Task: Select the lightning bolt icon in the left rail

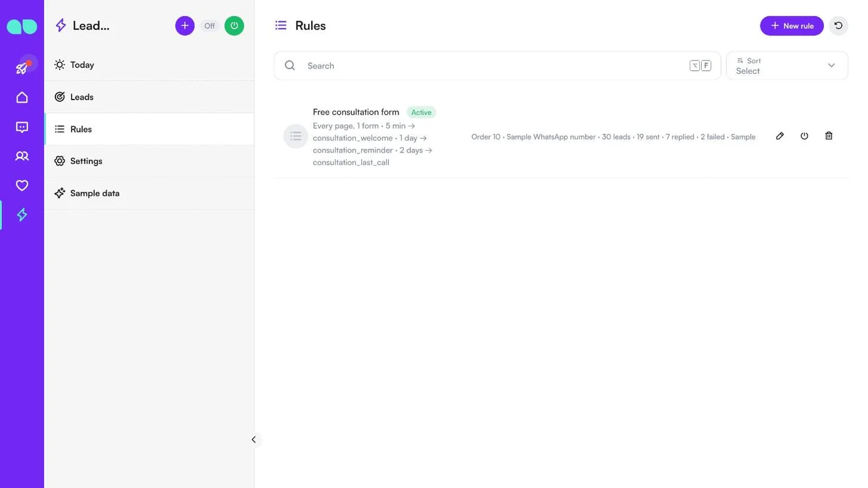Action: (22, 215)
